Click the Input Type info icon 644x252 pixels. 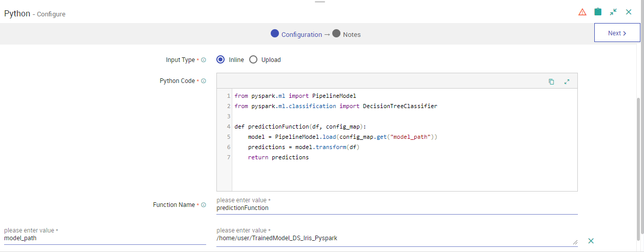(204, 60)
